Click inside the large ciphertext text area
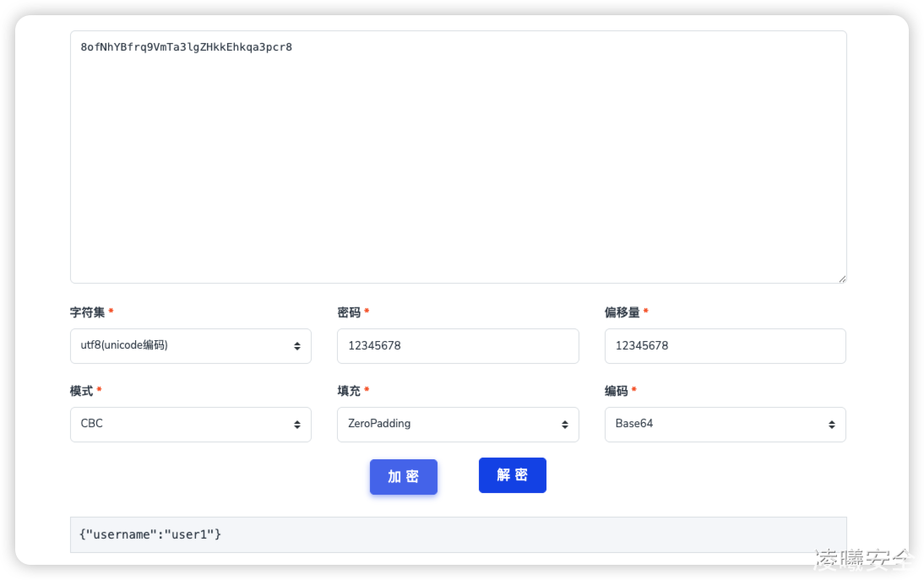The image size is (924, 580). [x=458, y=160]
